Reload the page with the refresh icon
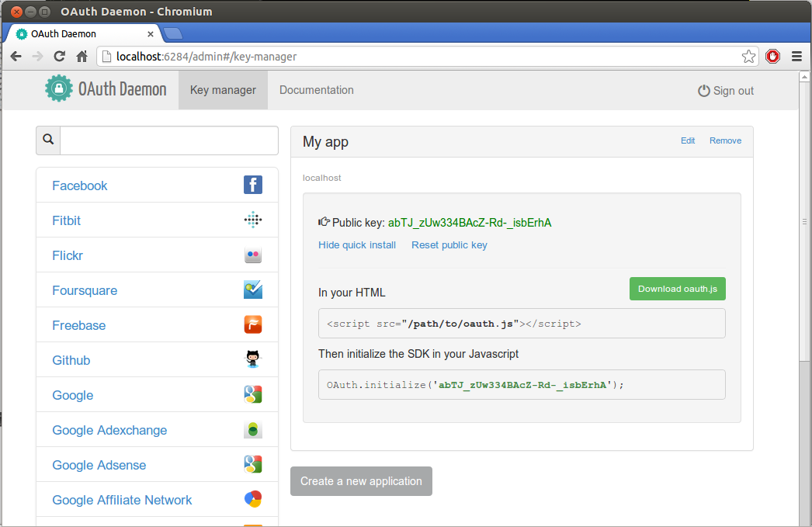The image size is (812, 527). 60,57
